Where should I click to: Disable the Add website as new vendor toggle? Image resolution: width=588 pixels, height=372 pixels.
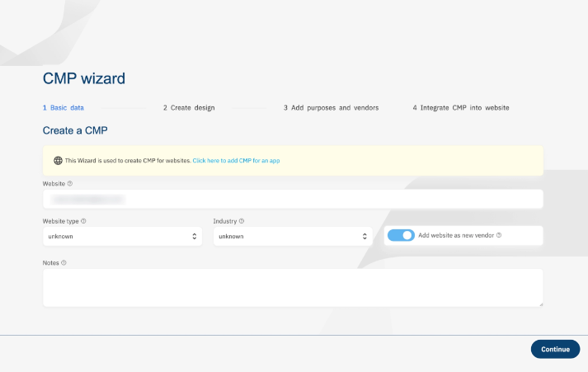(x=401, y=236)
